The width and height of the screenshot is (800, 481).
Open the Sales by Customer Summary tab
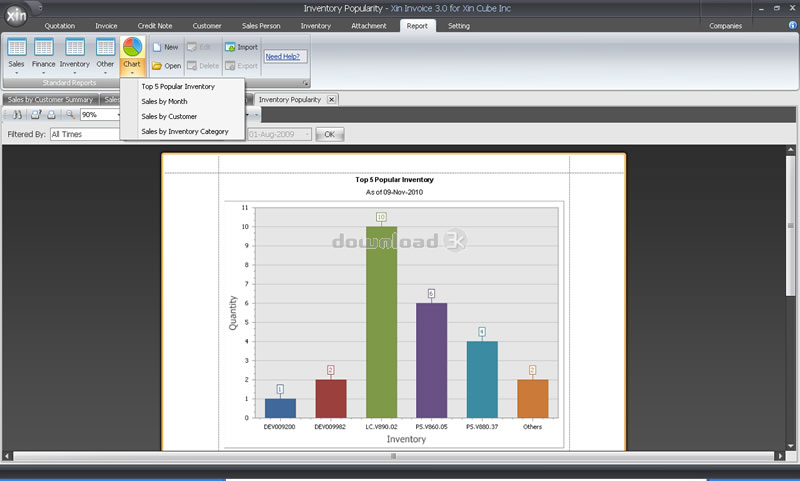[x=49, y=100]
